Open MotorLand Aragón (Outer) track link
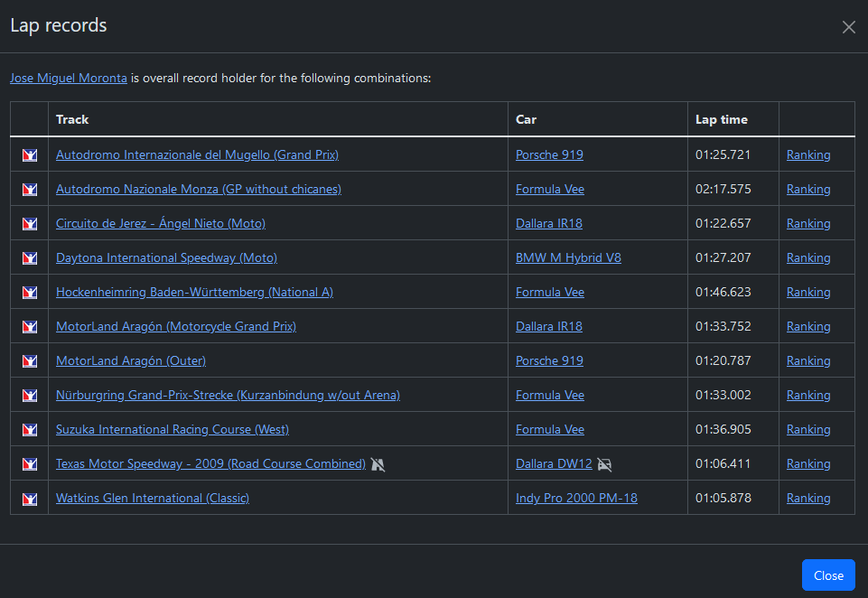 click(131, 361)
